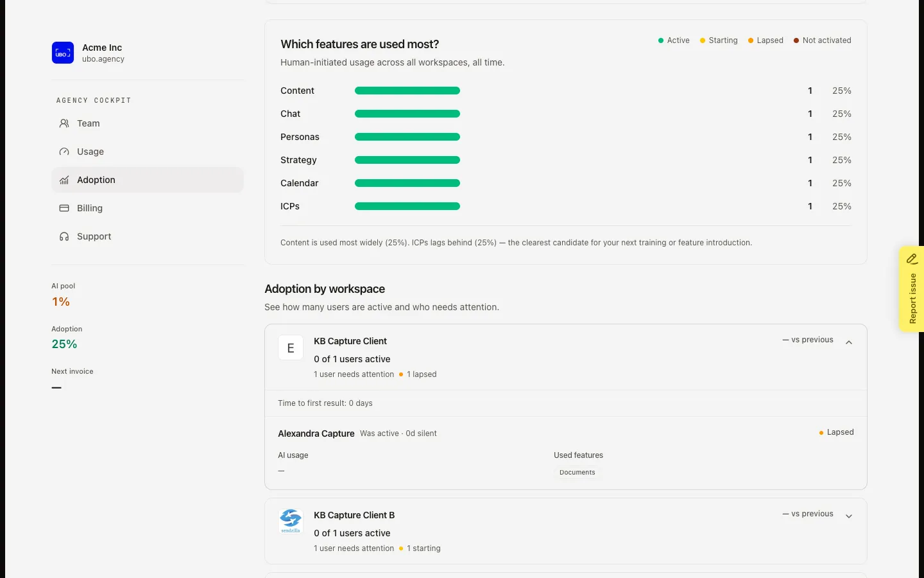The width and height of the screenshot is (924, 578).
Task: Click 'Time to first result: 0 days'
Action: tap(325, 403)
